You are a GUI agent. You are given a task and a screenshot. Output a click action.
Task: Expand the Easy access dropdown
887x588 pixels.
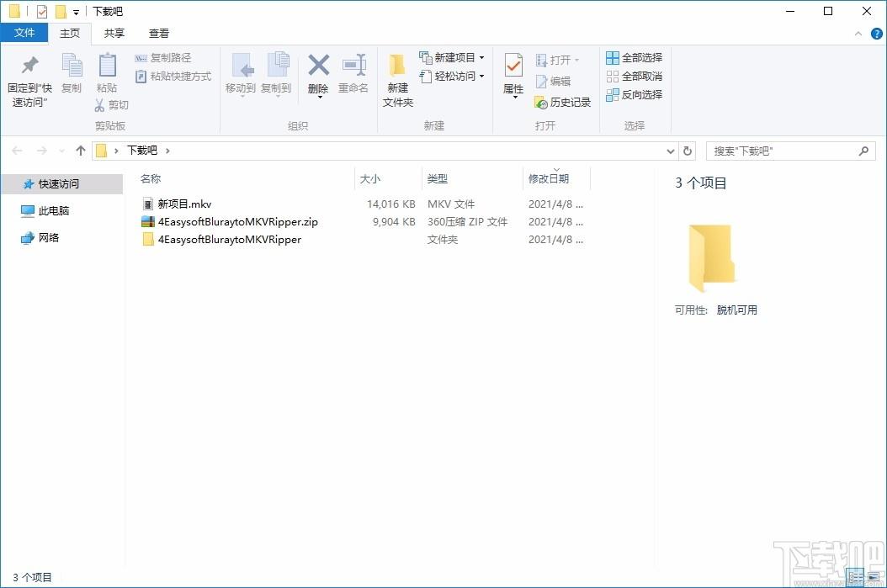tap(482, 77)
